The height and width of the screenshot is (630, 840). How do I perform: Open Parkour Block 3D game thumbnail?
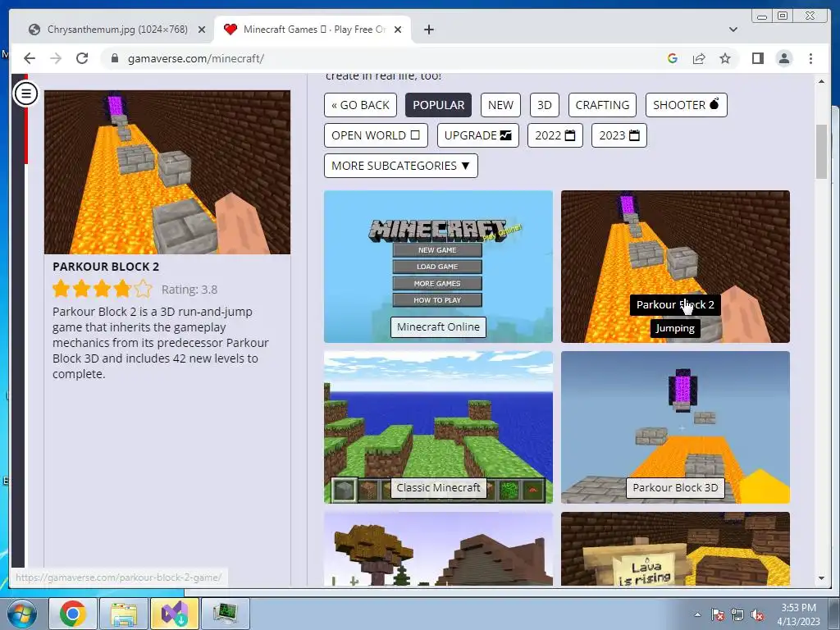click(x=675, y=427)
